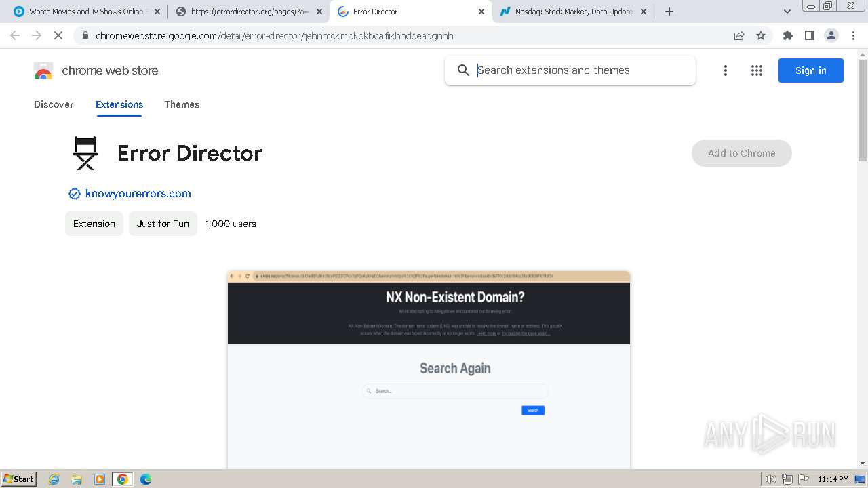This screenshot has width=868, height=488.
Task: Click the search magnifier icon
Action: click(x=463, y=70)
